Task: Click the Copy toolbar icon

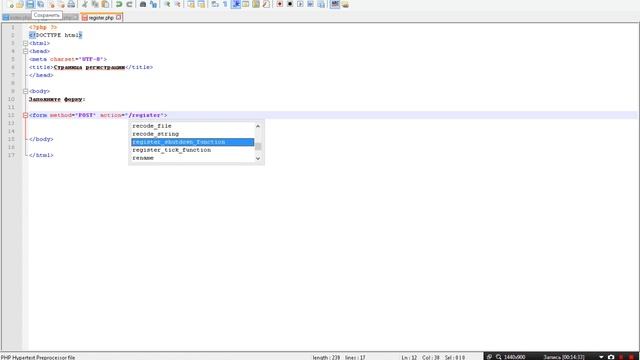Action: [x=95, y=4]
